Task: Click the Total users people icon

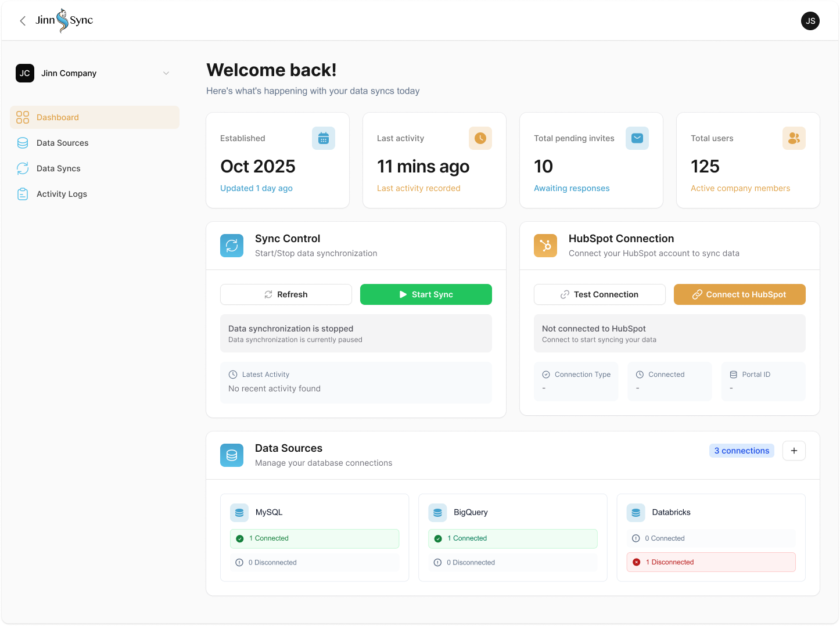Action: point(794,138)
